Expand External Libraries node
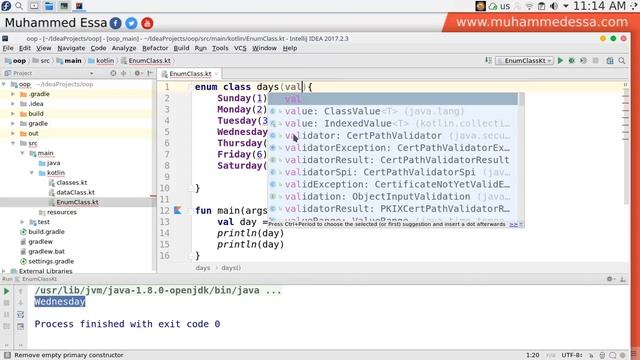Image resolution: width=640 pixels, height=360 pixels. pos(4,271)
